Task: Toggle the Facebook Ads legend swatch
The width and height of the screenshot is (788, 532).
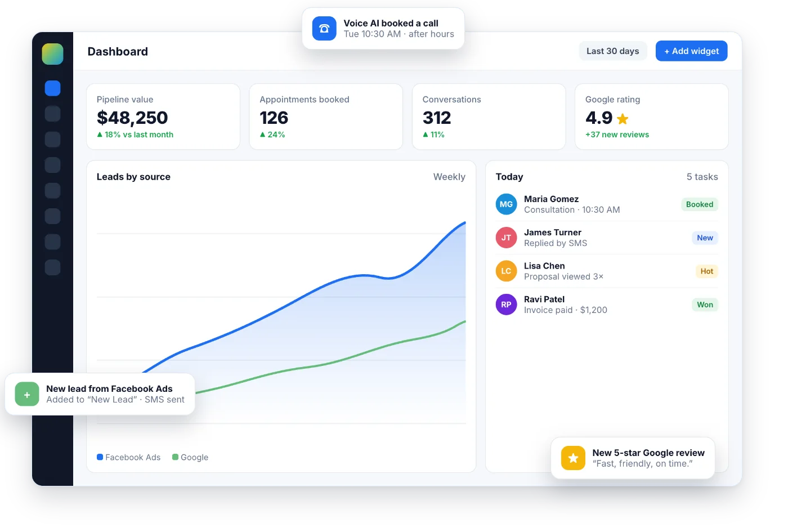Action: pos(100,457)
